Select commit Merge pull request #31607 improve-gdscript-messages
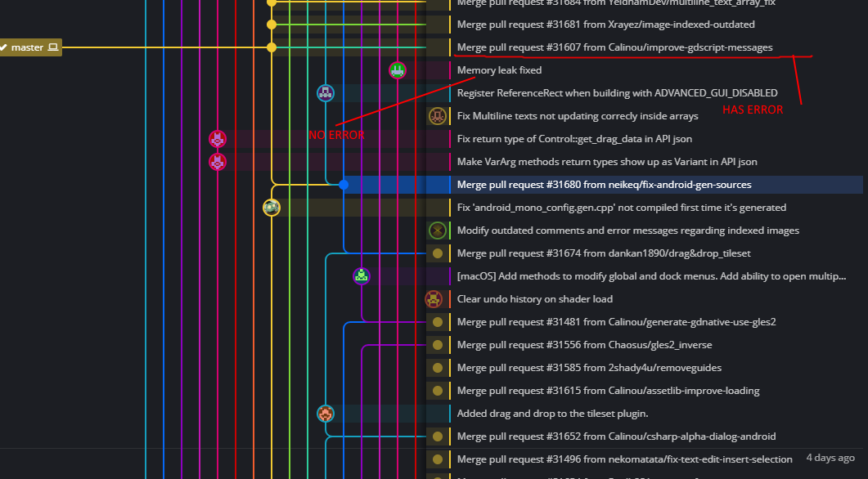The image size is (868, 479). (614, 47)
